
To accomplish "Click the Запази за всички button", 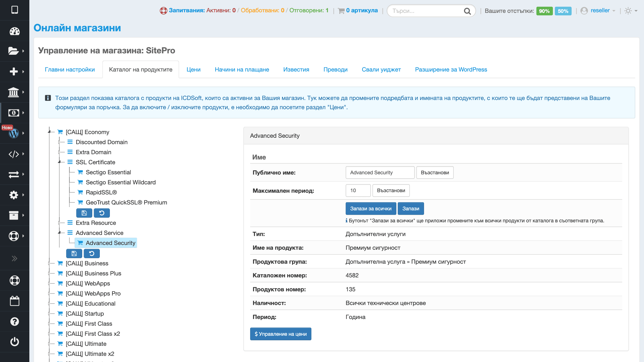I will pyautogui.click(x=371, y=209).
